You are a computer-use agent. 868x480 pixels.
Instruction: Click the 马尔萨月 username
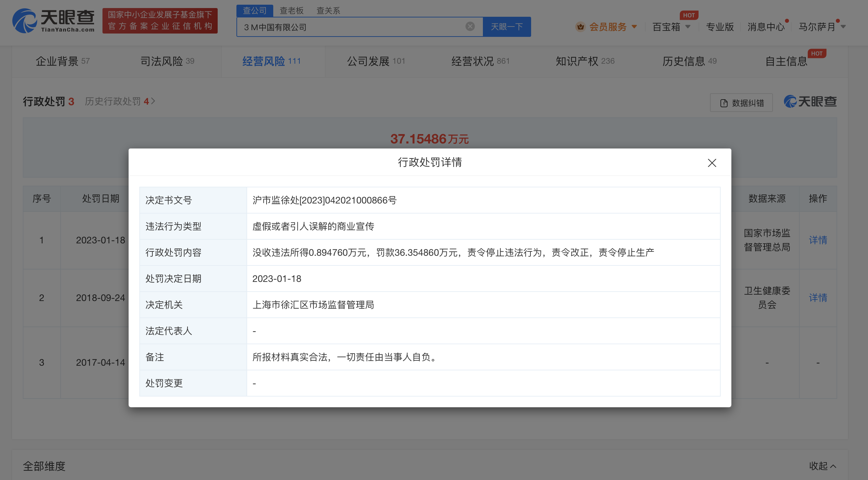click(817, 26)
